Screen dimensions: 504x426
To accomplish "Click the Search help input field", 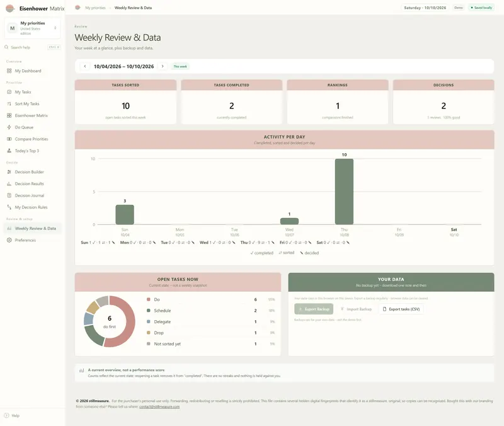I will click(x=33, y=47).
